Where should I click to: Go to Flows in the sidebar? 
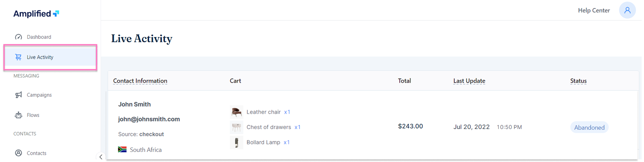tap(33, 115)
